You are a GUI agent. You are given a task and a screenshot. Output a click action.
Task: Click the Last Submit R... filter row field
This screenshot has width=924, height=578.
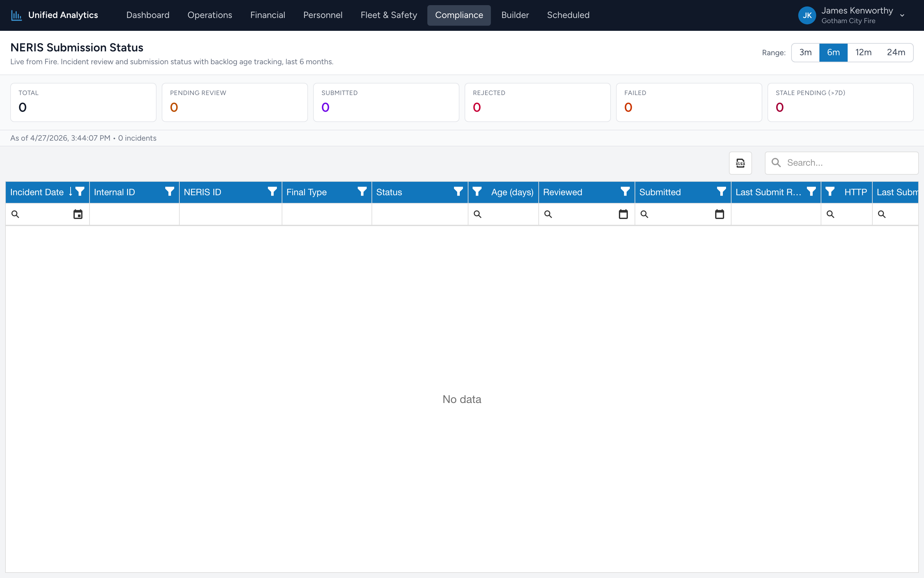(776, 214)
